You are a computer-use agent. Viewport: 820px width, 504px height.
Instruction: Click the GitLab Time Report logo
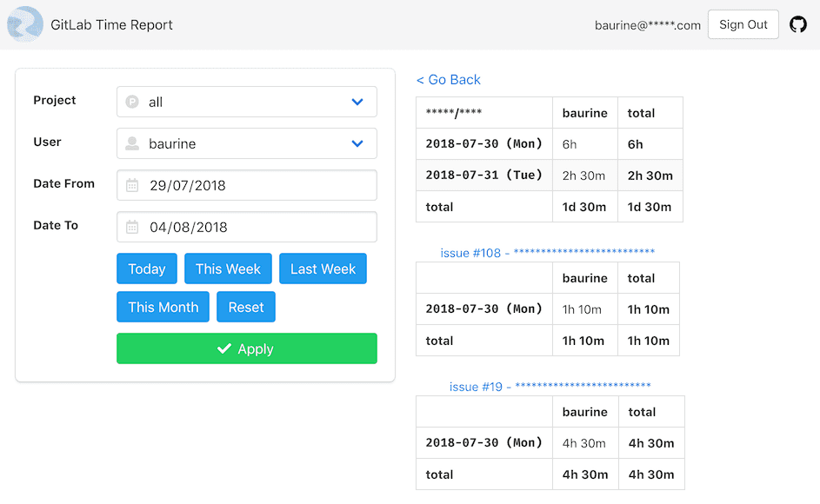[24, 24]
